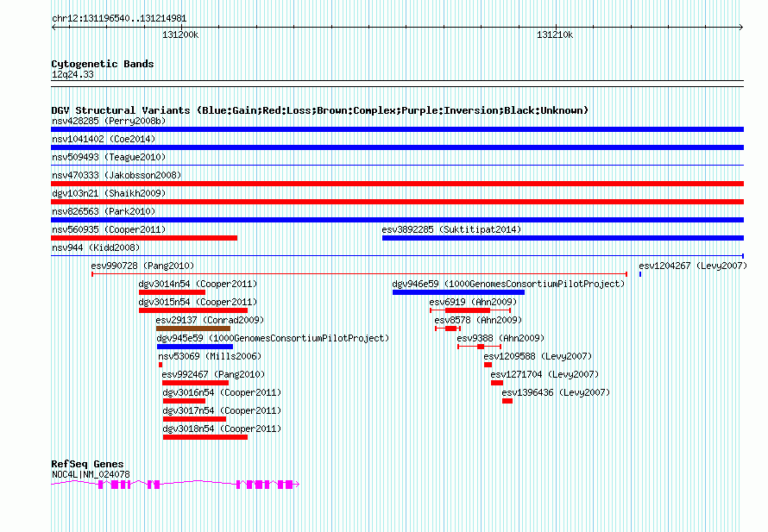Click the 131200k ruler marker
768x532 pixels.
point(180,34)
